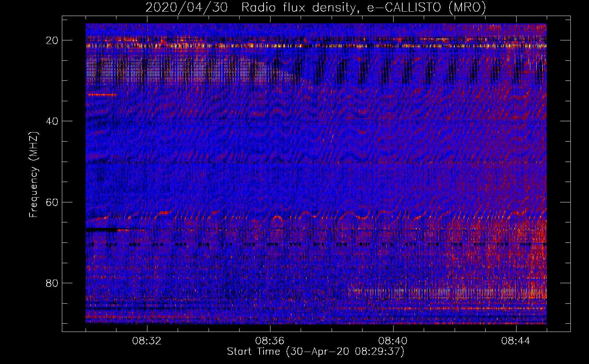Click the 'Start Time (30-Apr-20 08:29:37)' label

pyautogui.click(x=316, y=352)
